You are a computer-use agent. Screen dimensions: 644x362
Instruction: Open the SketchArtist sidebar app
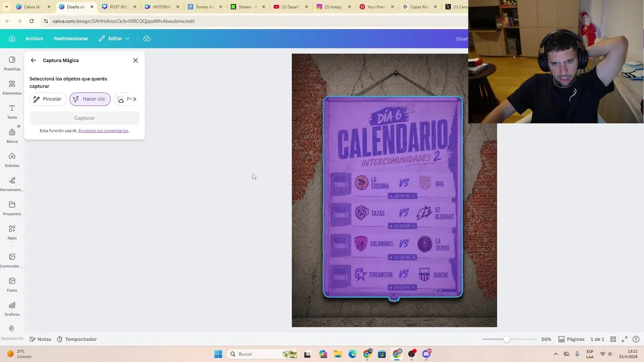12,333
